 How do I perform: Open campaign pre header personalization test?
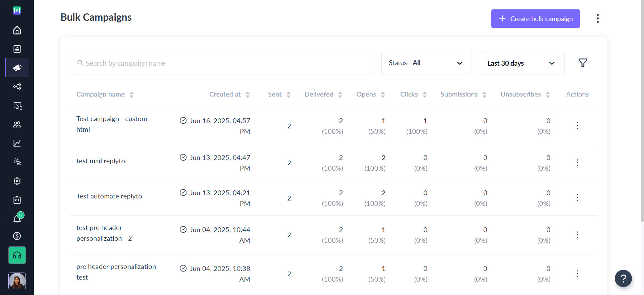pos(116,272)
